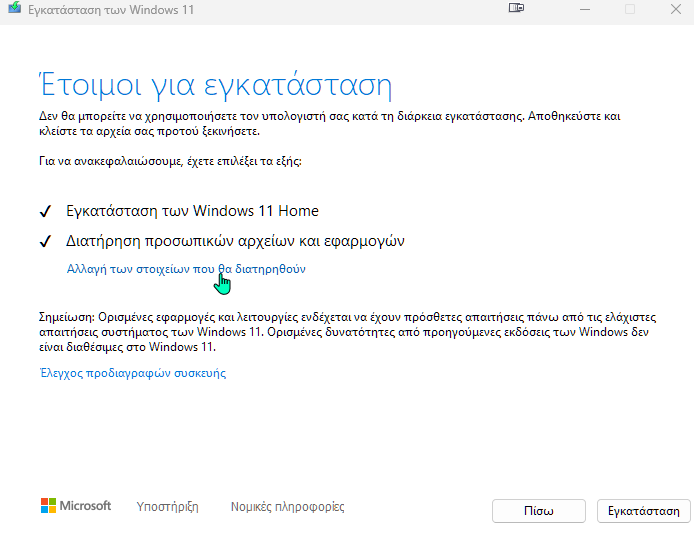The height and width of the screenshot is (538, 694).
Task: Open the Υποστήριξη support link
Action: [x=167, y=507]
